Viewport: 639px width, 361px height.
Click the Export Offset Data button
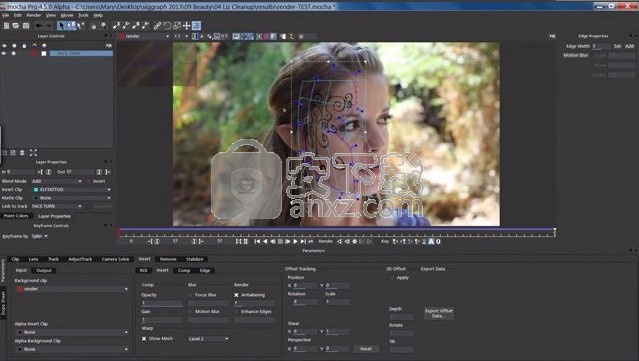439,313
